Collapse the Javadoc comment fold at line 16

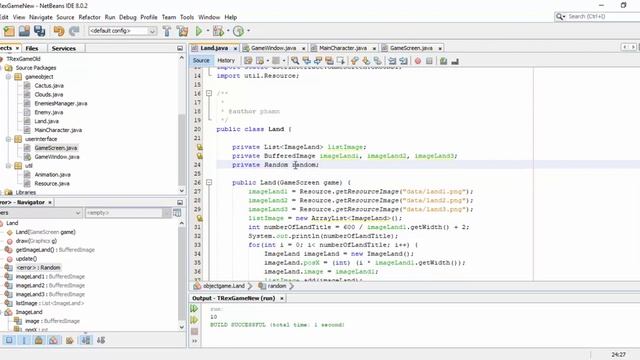pos(209,93)
